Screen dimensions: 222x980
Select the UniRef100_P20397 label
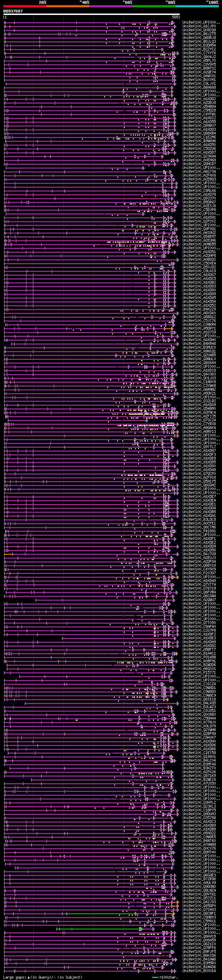199,573
